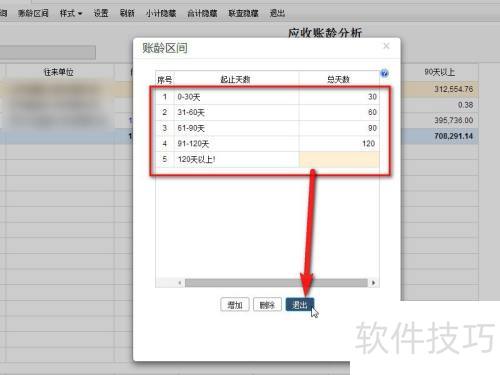This screenshot has width=500, height=375.
Task: Click the horizontal scrollbar right arrow
Action: click(x=373, y=283)
